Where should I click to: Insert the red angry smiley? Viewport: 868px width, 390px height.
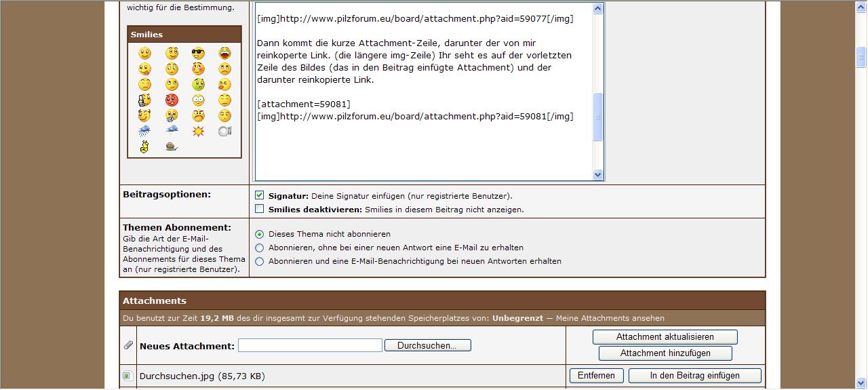tap(172, 100)
